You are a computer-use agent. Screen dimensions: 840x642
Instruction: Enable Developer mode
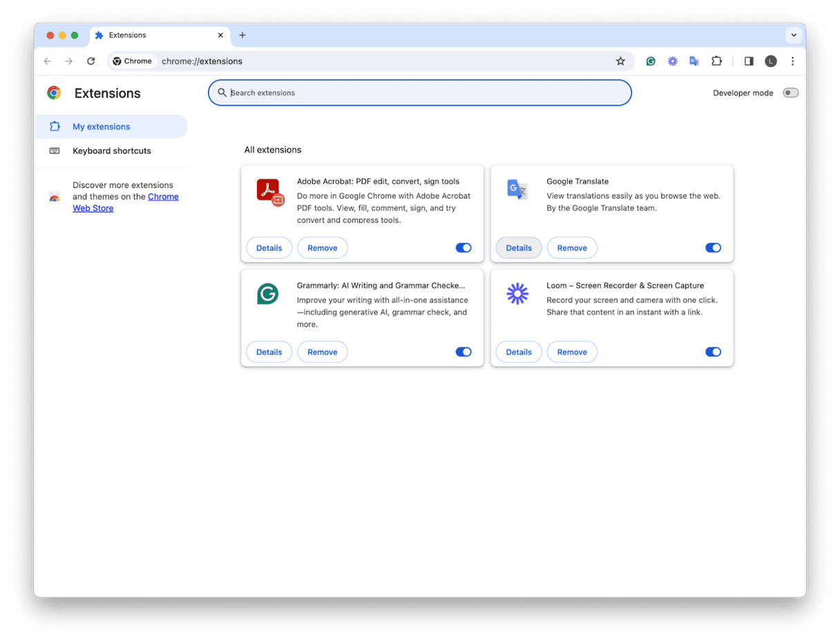[x=790, y=93]
